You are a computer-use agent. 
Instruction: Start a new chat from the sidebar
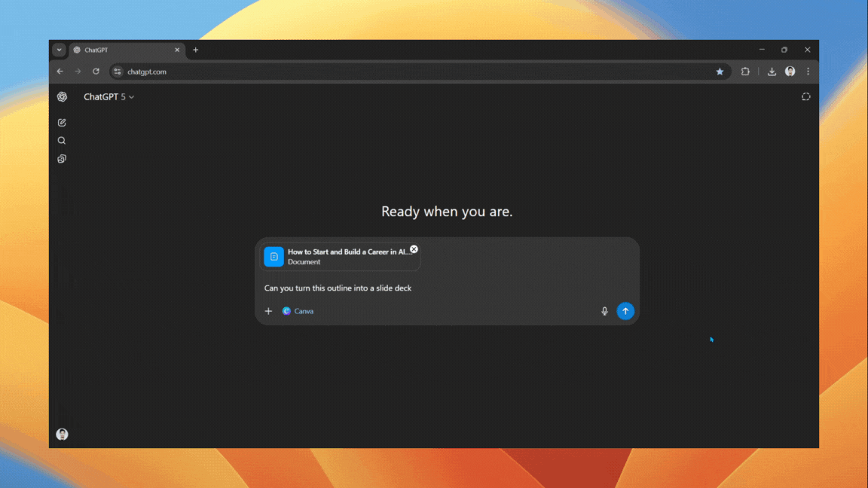61,122
